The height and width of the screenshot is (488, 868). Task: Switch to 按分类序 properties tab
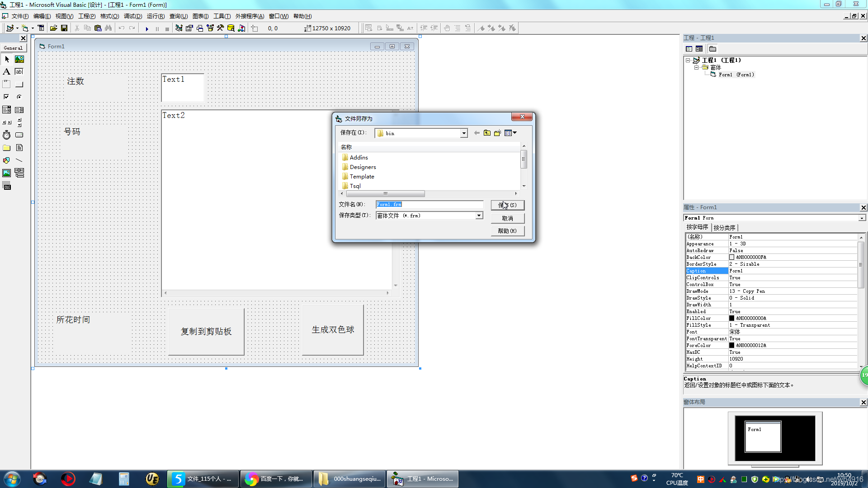(x=724, y=228)
